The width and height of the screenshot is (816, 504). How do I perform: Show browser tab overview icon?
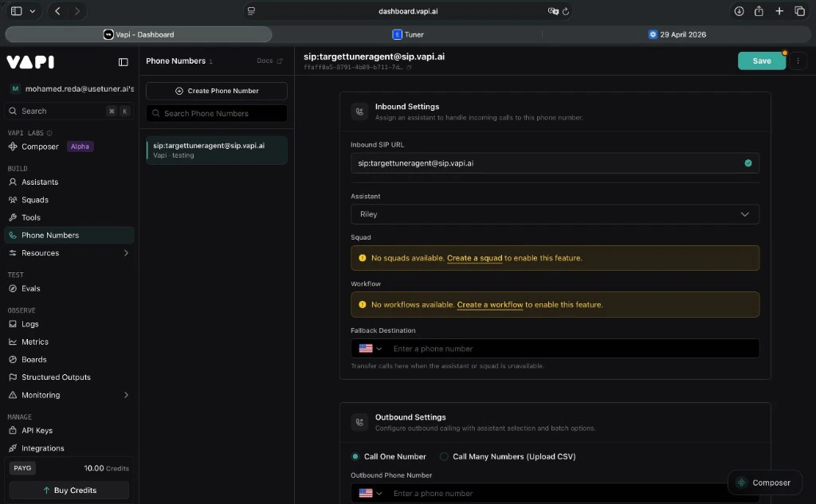coord(799,11)
